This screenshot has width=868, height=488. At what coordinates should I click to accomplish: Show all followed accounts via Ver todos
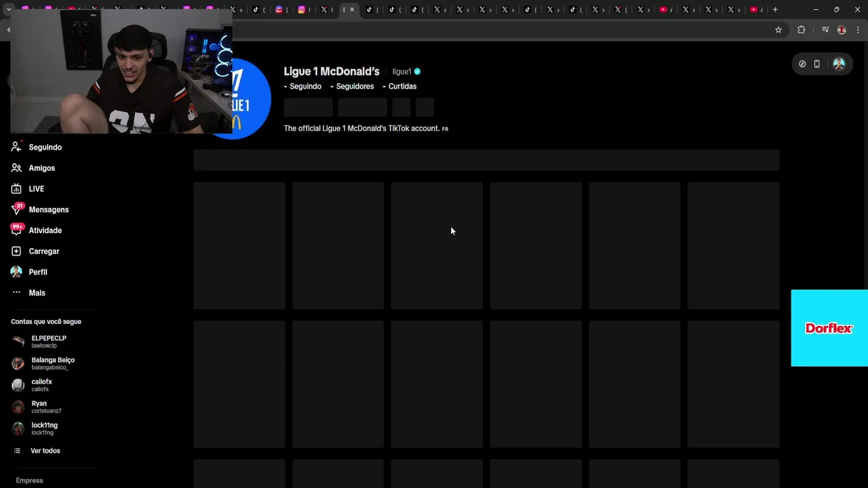(x=45, y=451)
